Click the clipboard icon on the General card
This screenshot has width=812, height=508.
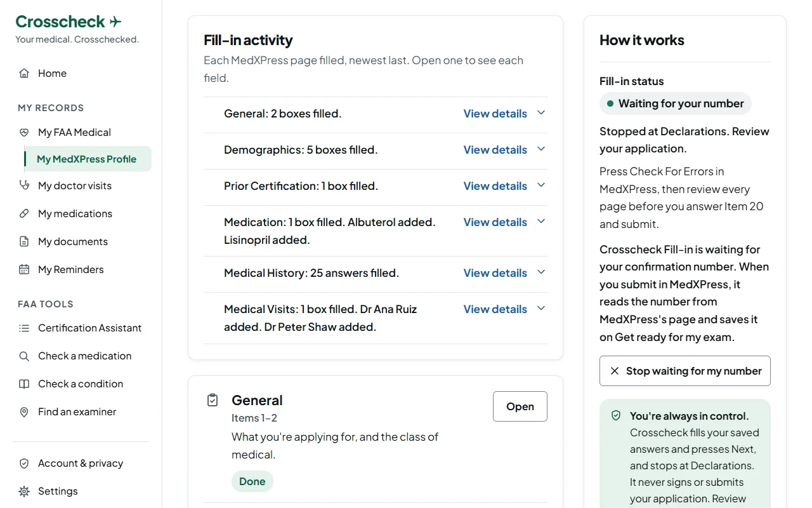tap(213, 400)
